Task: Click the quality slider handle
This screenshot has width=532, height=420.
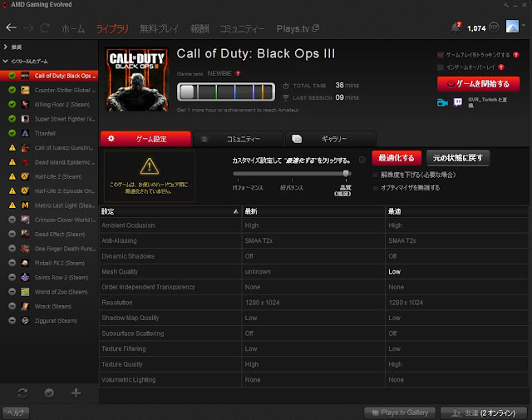Action: [346, 174]
